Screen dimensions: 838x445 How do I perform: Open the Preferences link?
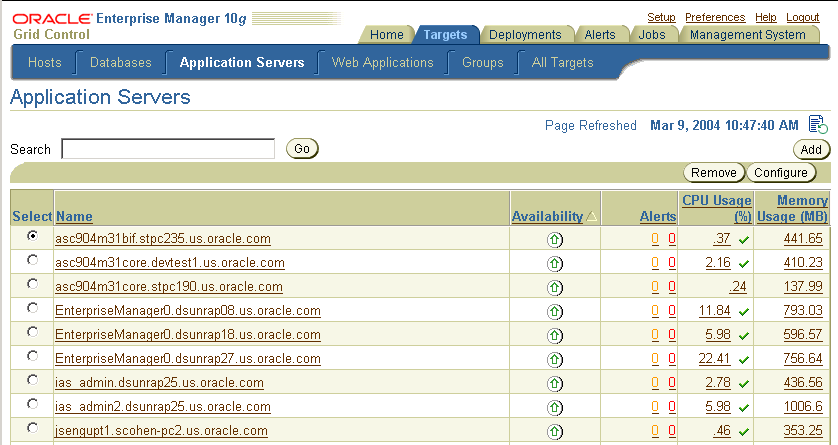click(x=715, y=17)
